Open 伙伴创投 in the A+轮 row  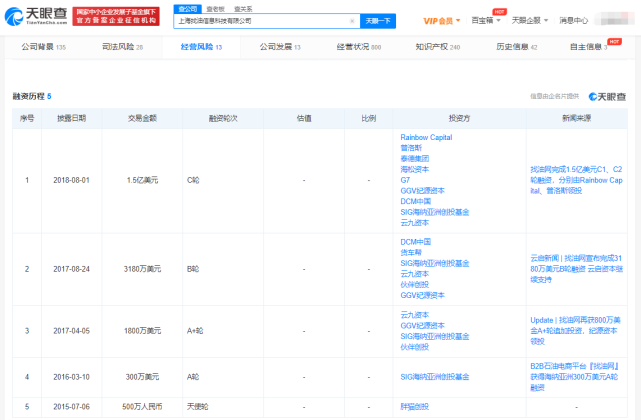tap(415, 347)
